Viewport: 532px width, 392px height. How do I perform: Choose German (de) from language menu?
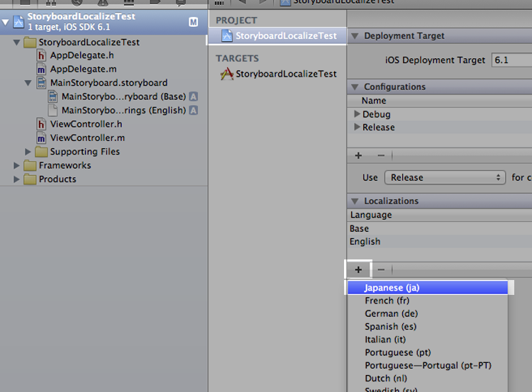point(428,313)
